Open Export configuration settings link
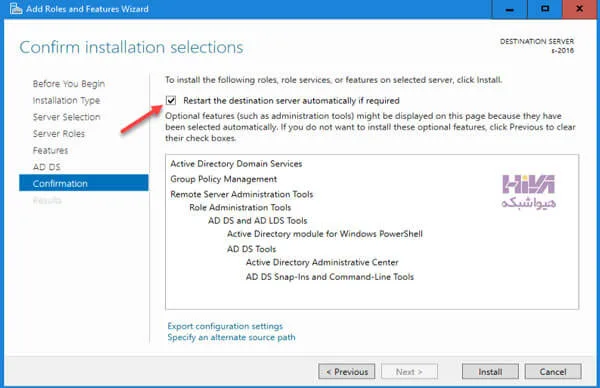This screenshot has width=600, height=388. click(x=225, y=326)
